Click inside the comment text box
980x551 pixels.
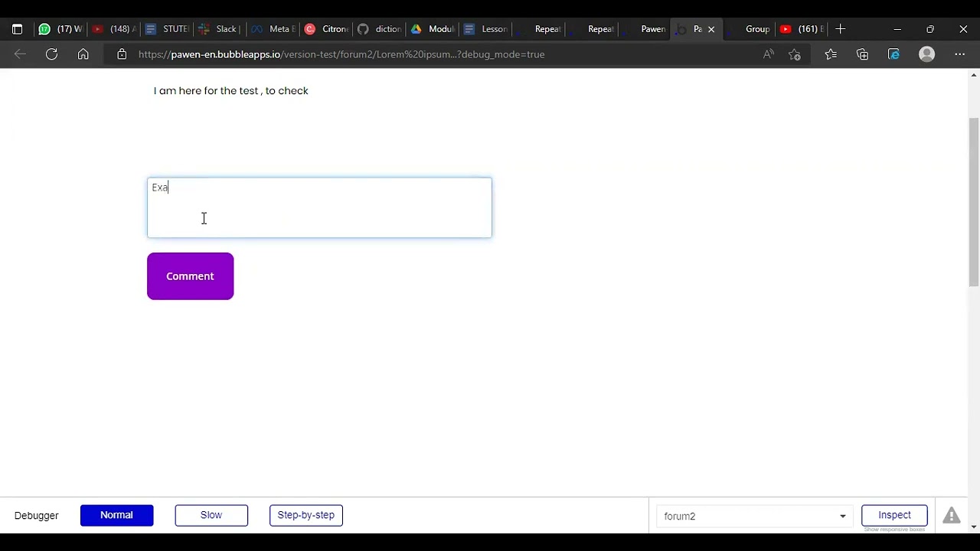[x=319, y=208]
